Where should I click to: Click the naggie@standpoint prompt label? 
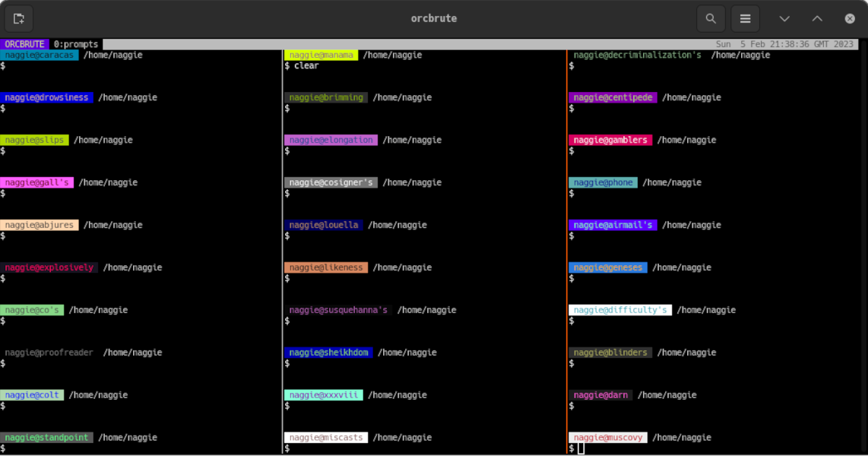[x=46, y=438]
